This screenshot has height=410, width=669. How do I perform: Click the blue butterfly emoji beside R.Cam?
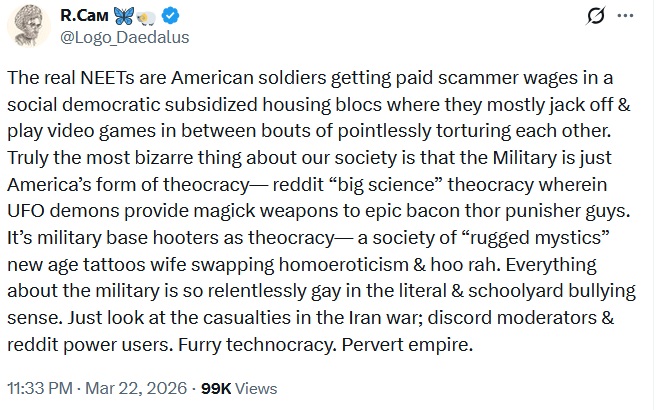(x=127, y=17)
